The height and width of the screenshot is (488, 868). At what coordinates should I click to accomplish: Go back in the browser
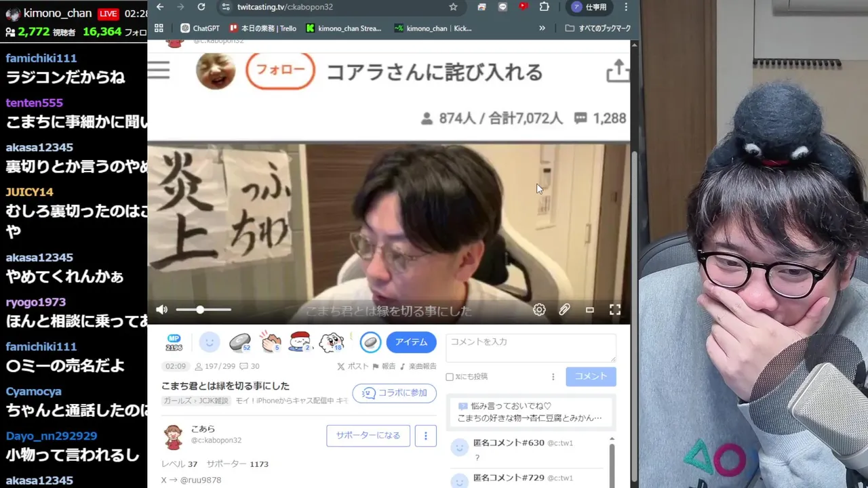(x=160, y=7)
